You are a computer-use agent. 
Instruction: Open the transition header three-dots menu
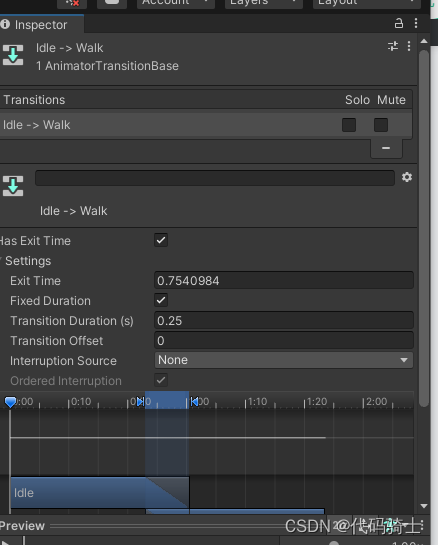point(409,46)
